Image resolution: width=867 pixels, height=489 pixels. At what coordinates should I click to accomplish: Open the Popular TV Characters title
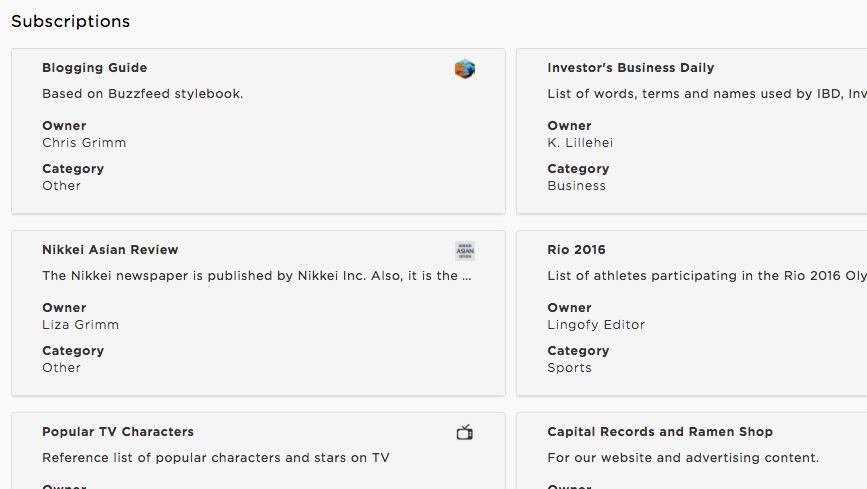coord(118,431)
